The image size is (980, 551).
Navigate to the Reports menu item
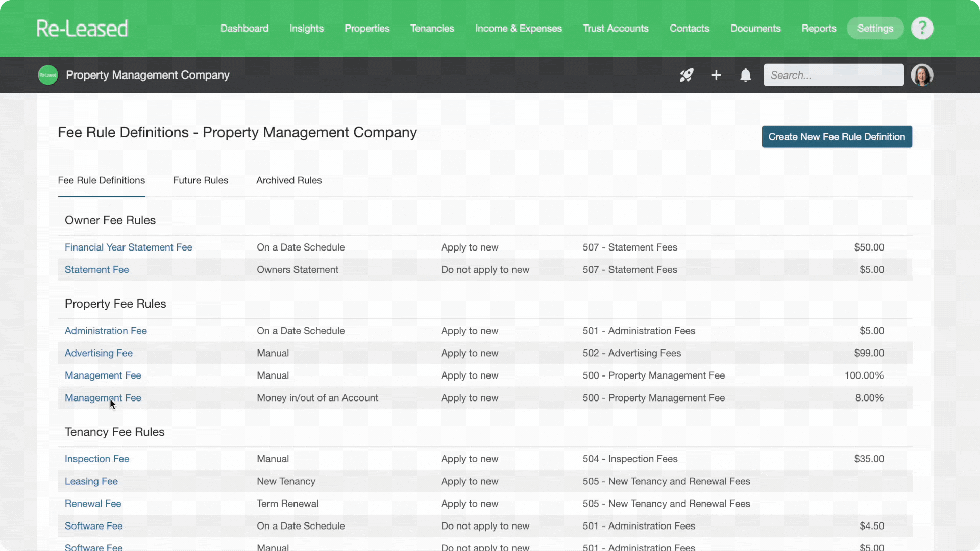[x=819, y=28]
